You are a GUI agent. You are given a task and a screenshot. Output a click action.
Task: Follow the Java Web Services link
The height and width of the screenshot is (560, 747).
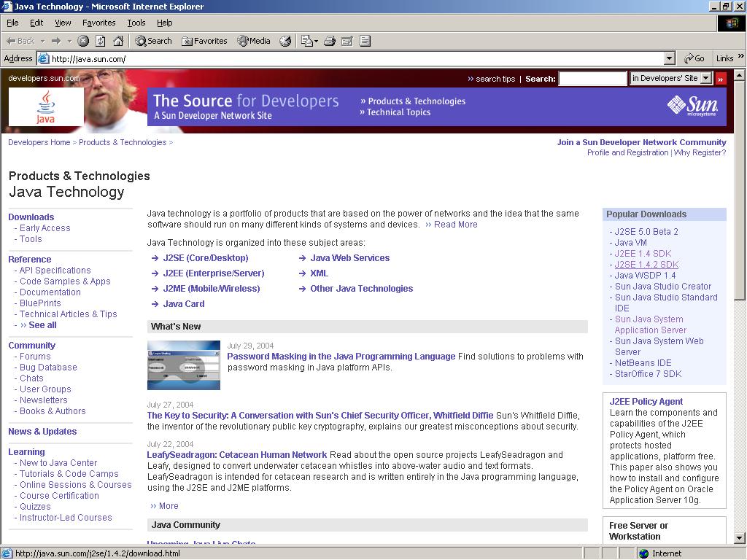pyautogui.click(x=349, y=257)
